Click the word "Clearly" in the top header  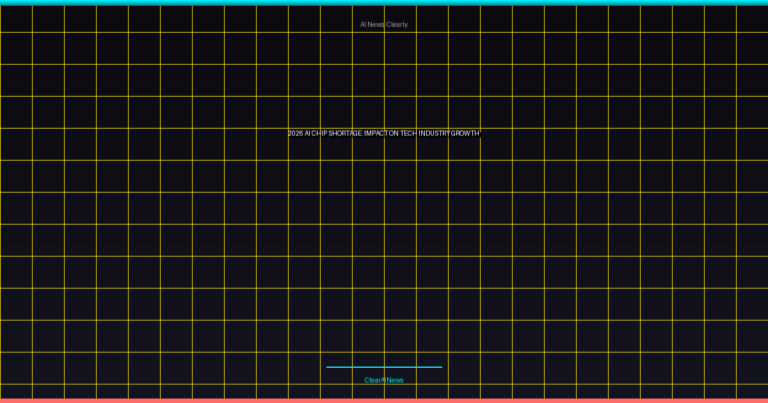(x=397, y=24)
